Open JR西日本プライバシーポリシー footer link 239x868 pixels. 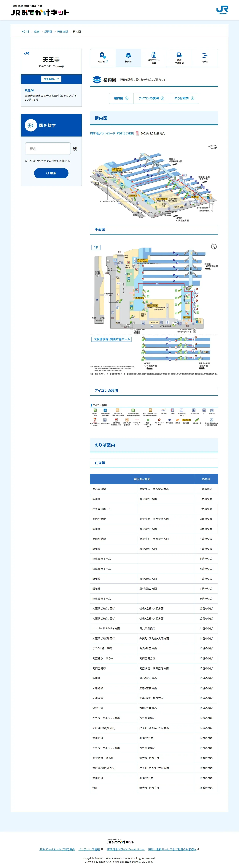tap(125, 849)
